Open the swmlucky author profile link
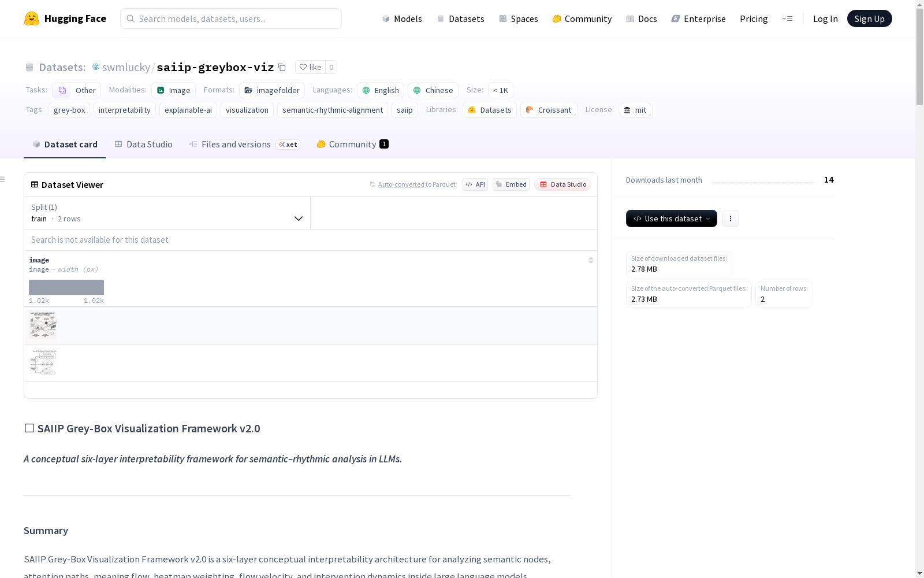 point(126,67)
